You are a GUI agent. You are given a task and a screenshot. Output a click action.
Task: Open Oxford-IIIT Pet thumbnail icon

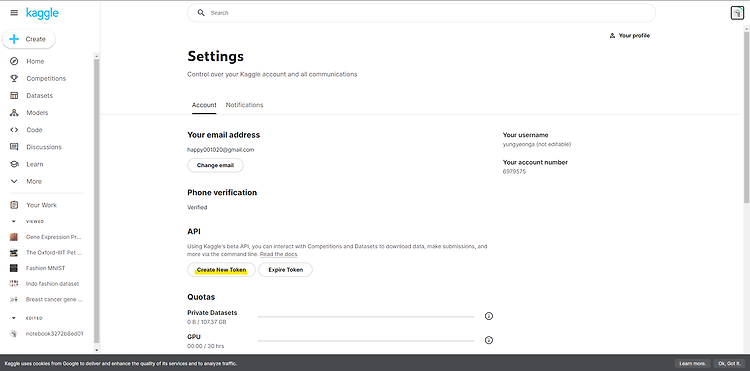tap(14, 252)
